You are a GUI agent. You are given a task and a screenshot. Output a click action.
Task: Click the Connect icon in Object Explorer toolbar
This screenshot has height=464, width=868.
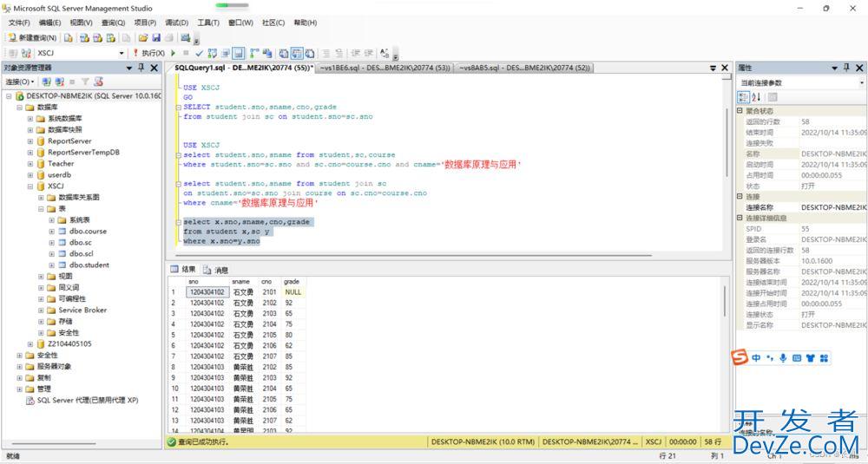47,82
